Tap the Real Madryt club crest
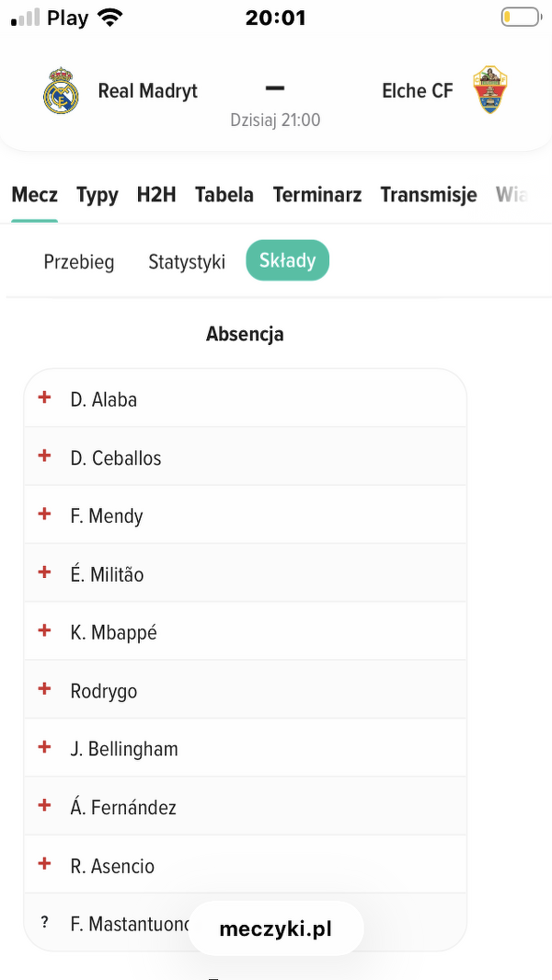The height and width of the screenshot is (980, 552). click(61, 90)
